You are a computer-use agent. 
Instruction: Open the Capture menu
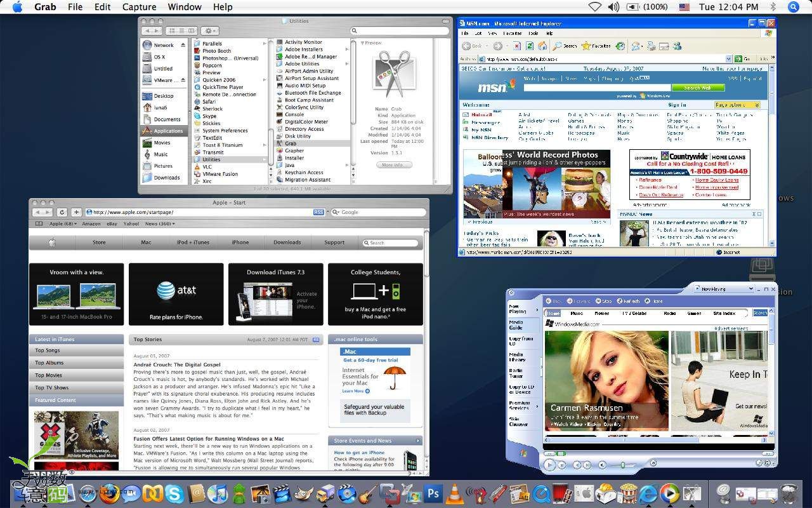click(x=139, y=7)
